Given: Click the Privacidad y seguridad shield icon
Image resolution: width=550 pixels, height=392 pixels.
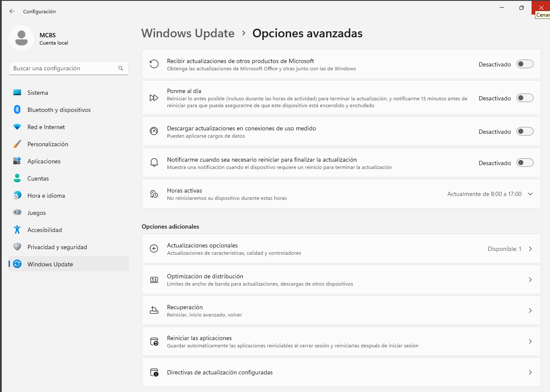Looking at the screenshot, I should 17,247.
